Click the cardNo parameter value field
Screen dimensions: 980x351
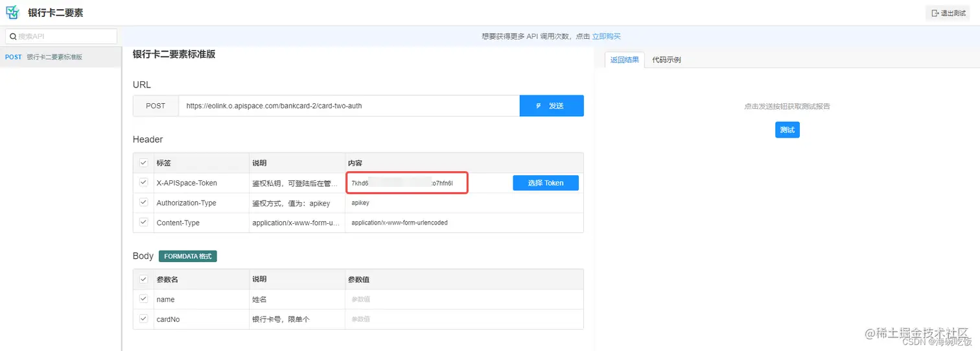pyautogui.click(x=463, y=319)
